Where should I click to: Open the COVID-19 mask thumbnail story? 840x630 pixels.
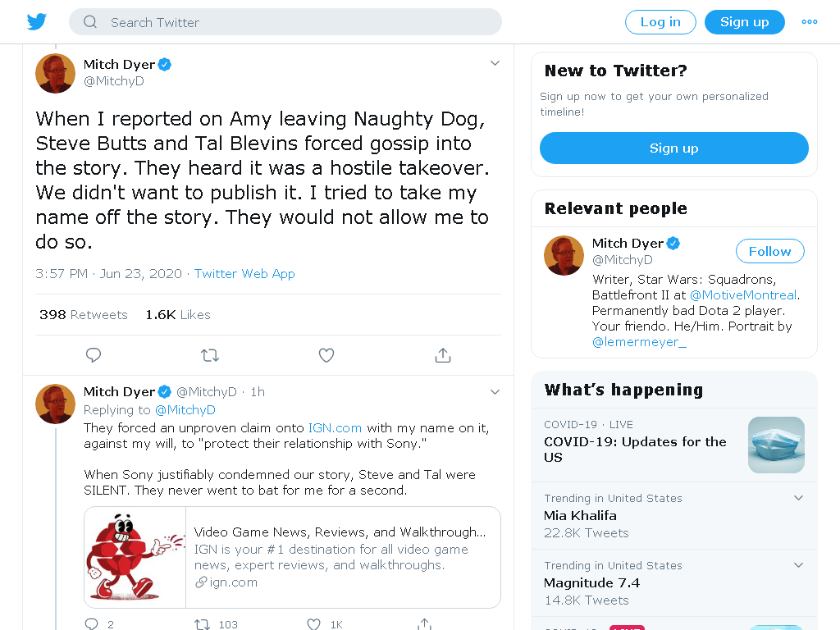(776, 445)
